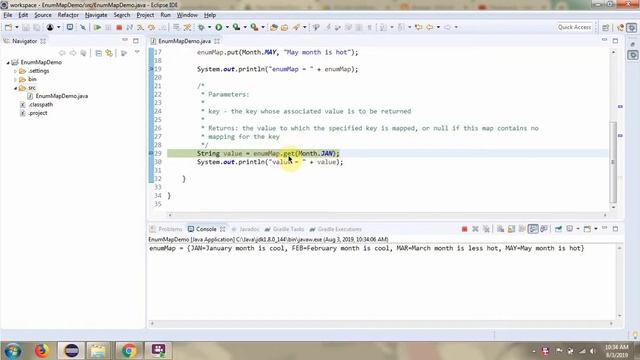Click Last Edit Location toolbar icon

tap(418, 27)
